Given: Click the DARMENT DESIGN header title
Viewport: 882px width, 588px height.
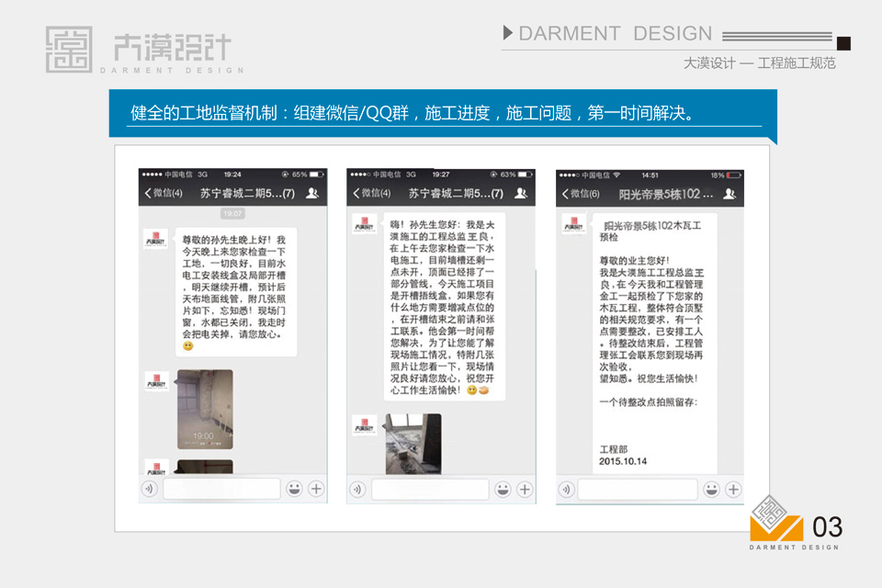Looking at the screenshot, I should [616, 33].
